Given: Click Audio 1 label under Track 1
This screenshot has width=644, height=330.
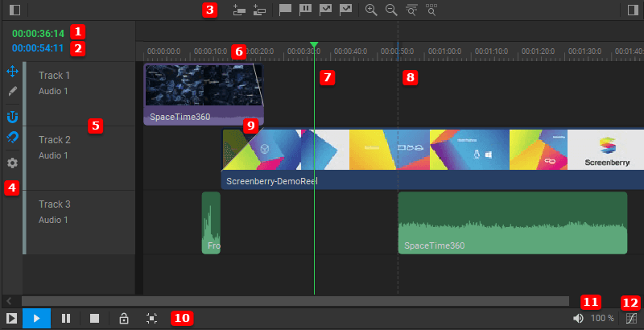Looking at the screenshot, I should [53, 91].
